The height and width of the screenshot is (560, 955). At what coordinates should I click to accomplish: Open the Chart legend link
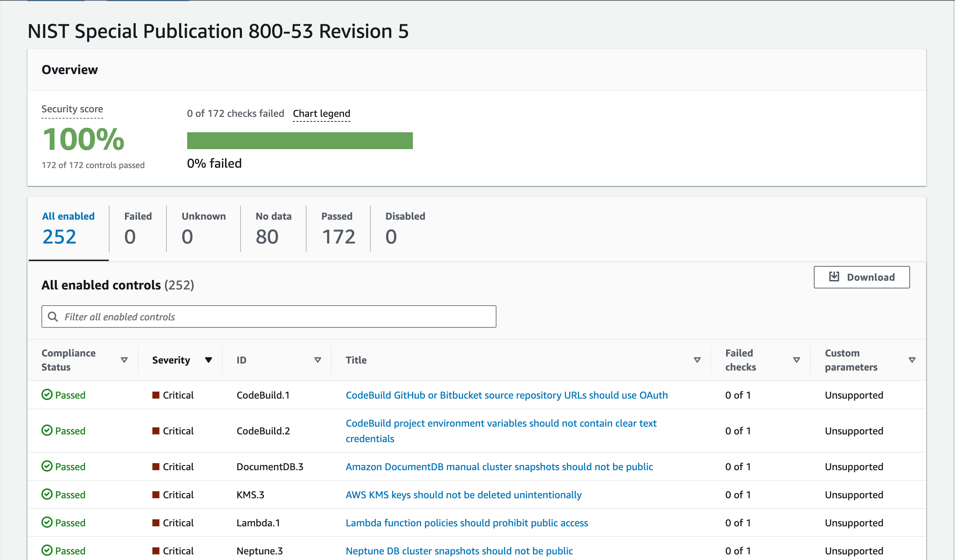click(x=321, y=114)
